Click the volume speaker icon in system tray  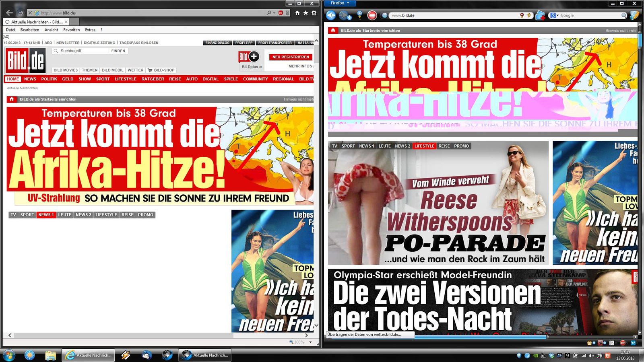591,356
